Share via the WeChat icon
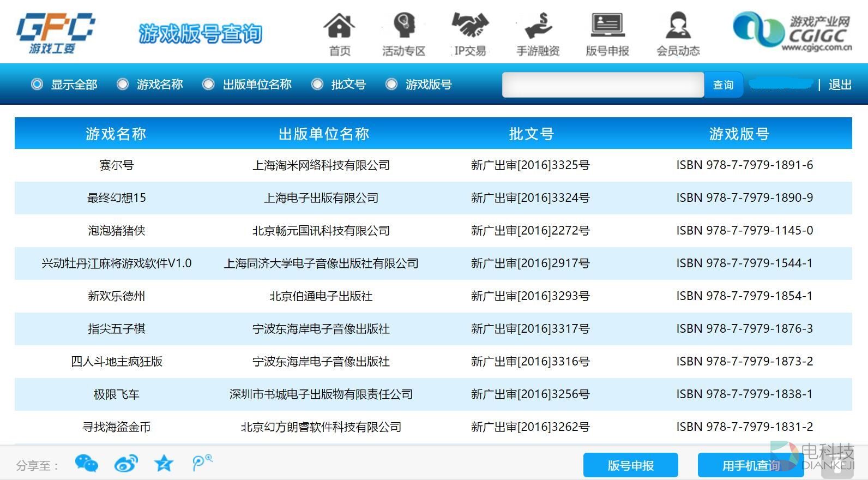 86,464
